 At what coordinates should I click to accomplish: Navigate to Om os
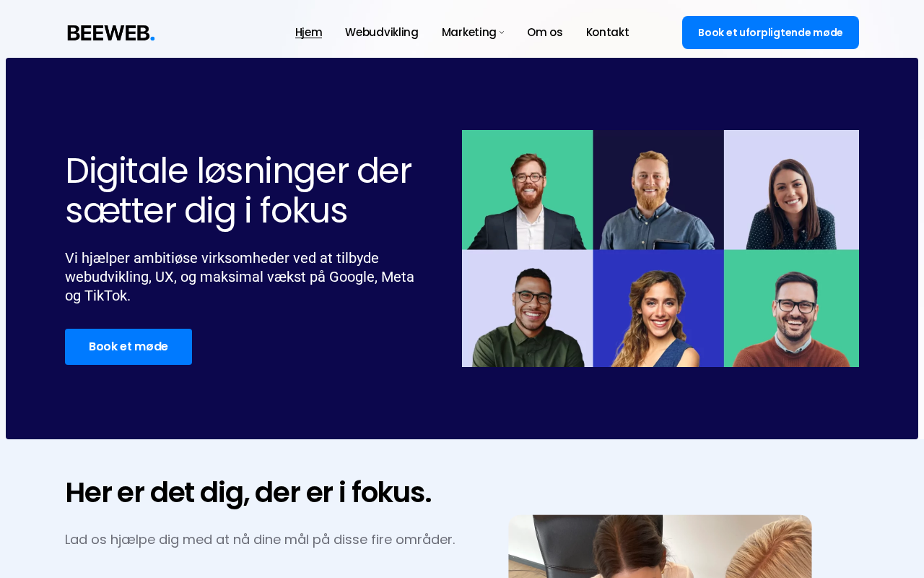(x=544, y=33)
